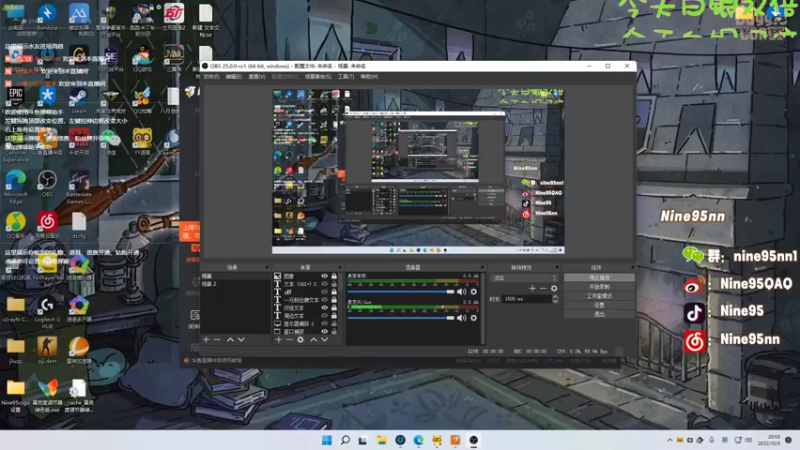Remove the selected scene with the minus icon

pos(217,339)
